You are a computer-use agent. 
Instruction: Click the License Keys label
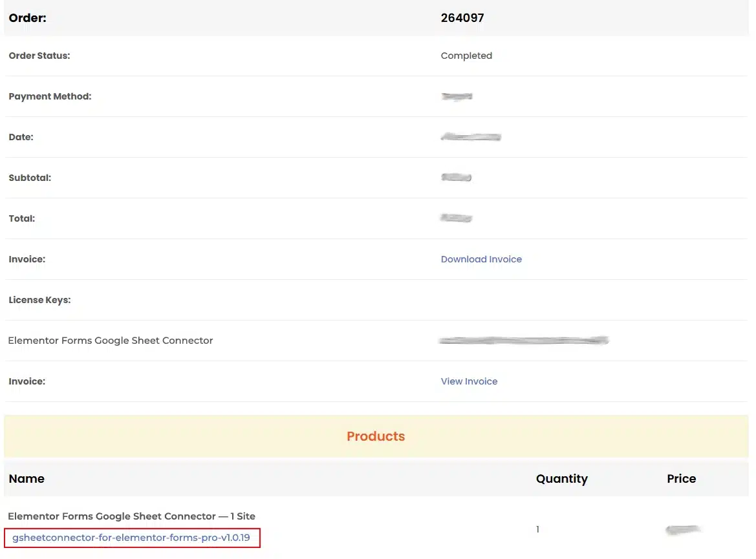pyautogui.click(x=39, y=300)
